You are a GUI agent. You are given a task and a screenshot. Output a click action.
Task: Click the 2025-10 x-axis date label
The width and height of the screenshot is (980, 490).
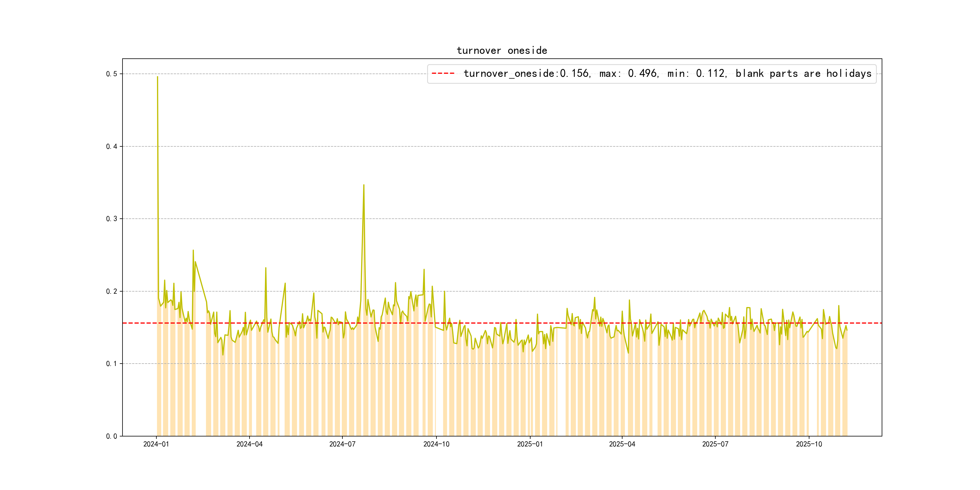(x=809, y=444)
